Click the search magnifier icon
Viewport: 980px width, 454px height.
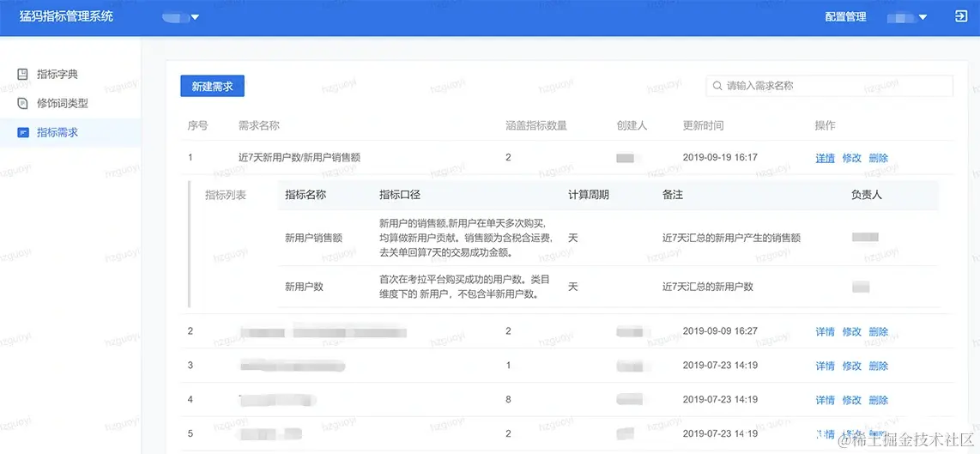(x=717, y=86)
